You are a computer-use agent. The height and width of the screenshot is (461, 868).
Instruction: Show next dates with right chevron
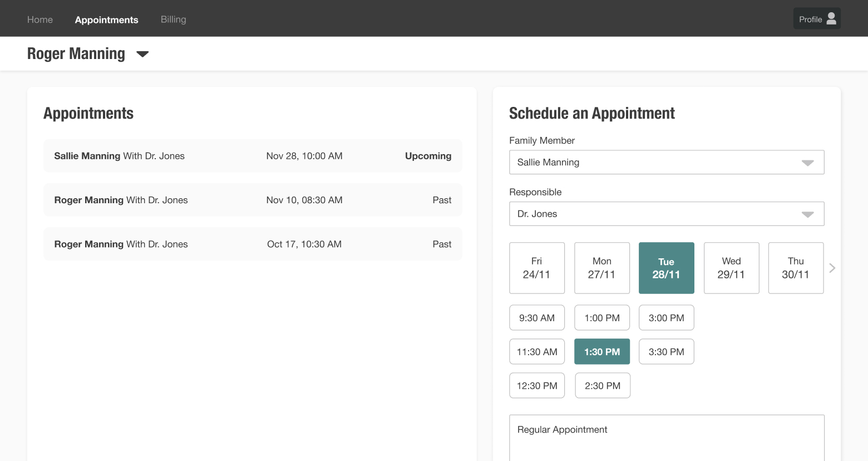coord(832,268)
